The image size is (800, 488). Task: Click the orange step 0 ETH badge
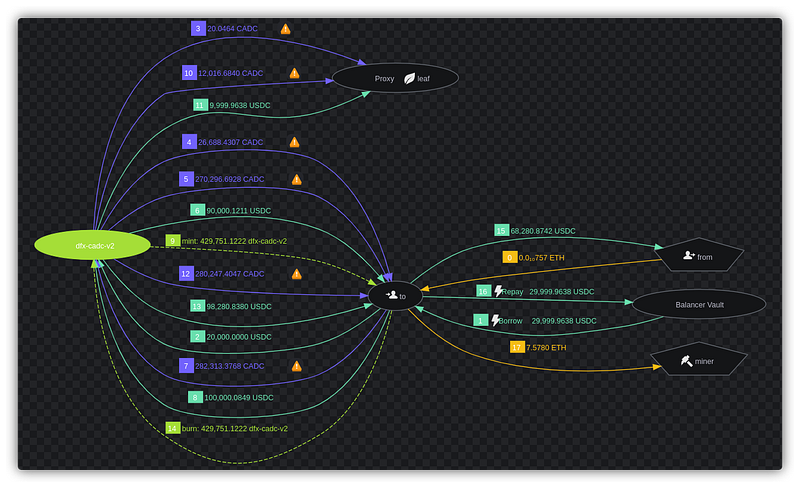click(x=509, y=257)
